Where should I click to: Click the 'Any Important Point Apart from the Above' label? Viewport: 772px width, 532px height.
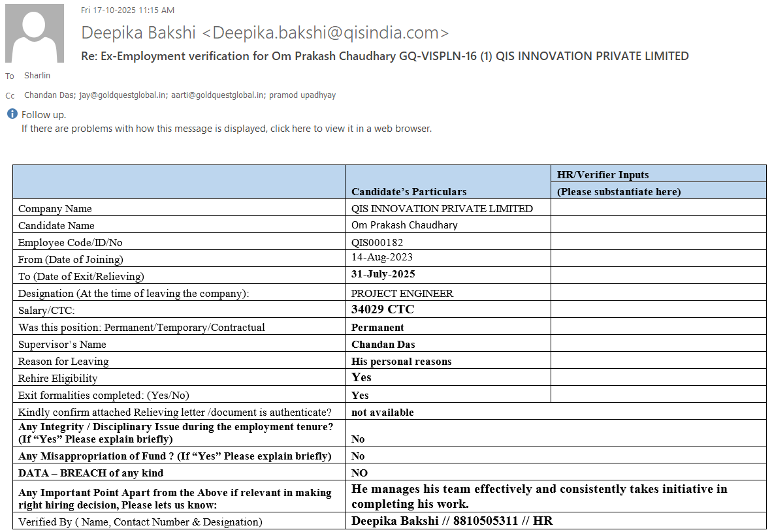(175, 499)
